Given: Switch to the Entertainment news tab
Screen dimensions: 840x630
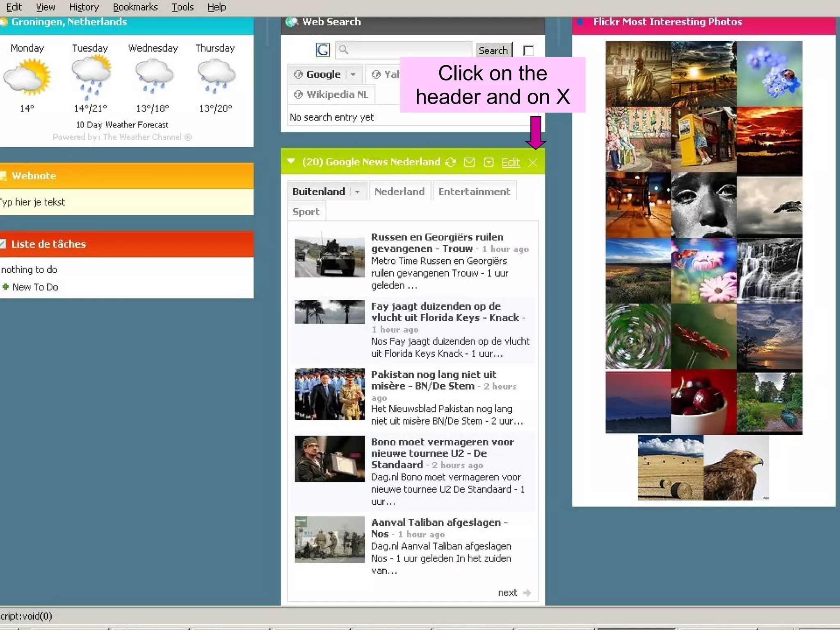Looking at the screenshot, I should pyautogui.click(x=474, y=192).
